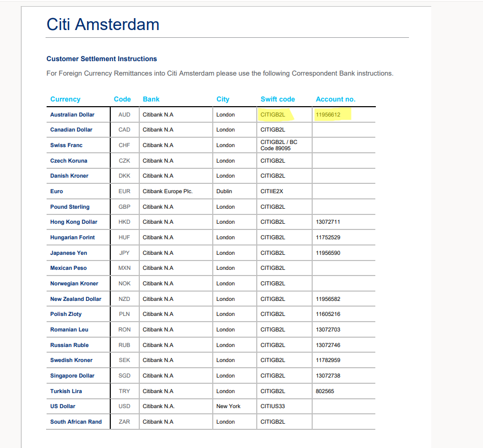The width and height of the screenshot is (483, 448).
Task: Select the US Dollar swift code CITIUS33
Action: (273, 406)
